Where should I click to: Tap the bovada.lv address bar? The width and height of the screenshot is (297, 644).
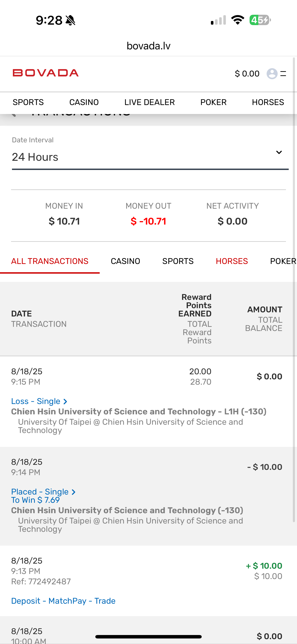pos(148,46)
